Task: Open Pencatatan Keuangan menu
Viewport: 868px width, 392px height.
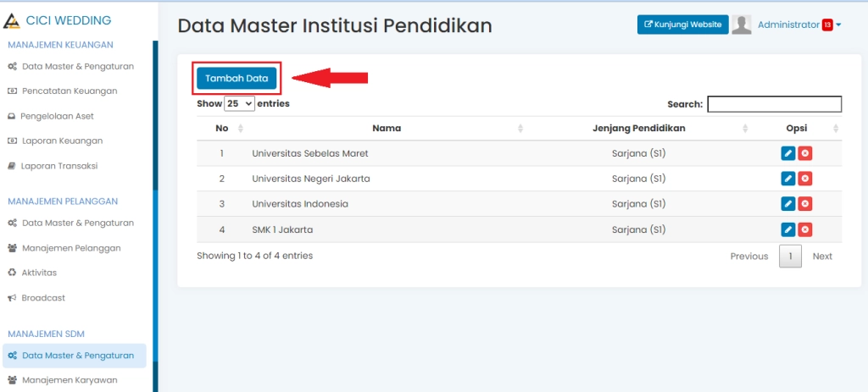Action: [70, 91]
